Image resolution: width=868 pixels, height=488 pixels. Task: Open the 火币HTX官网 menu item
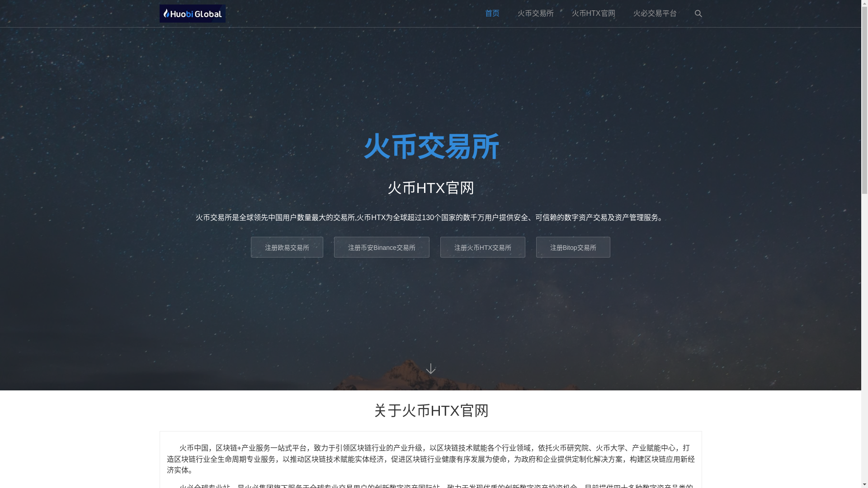click(x=593, y=14)
